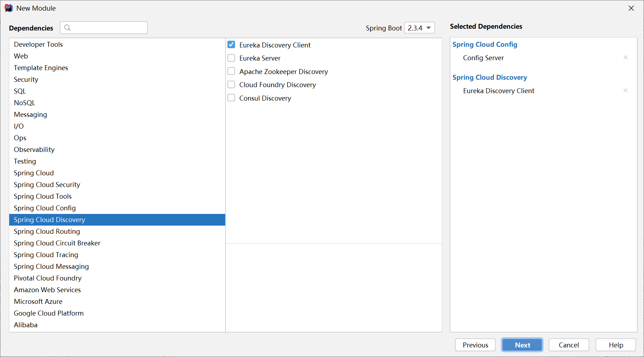Open Spring Cloud Security category

point(117,185)
